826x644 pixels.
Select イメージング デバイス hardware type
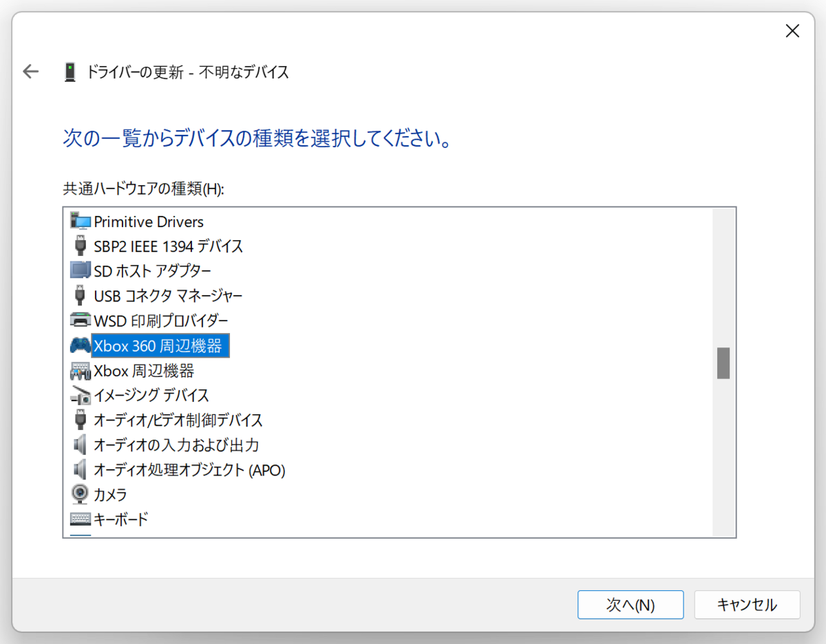pos(151,395)
